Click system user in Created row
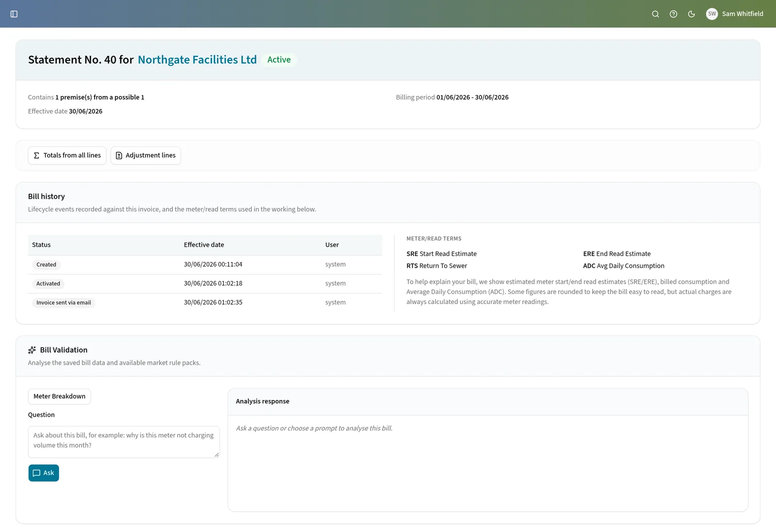This screenshot has width=776, height=532. click(335, 264)
